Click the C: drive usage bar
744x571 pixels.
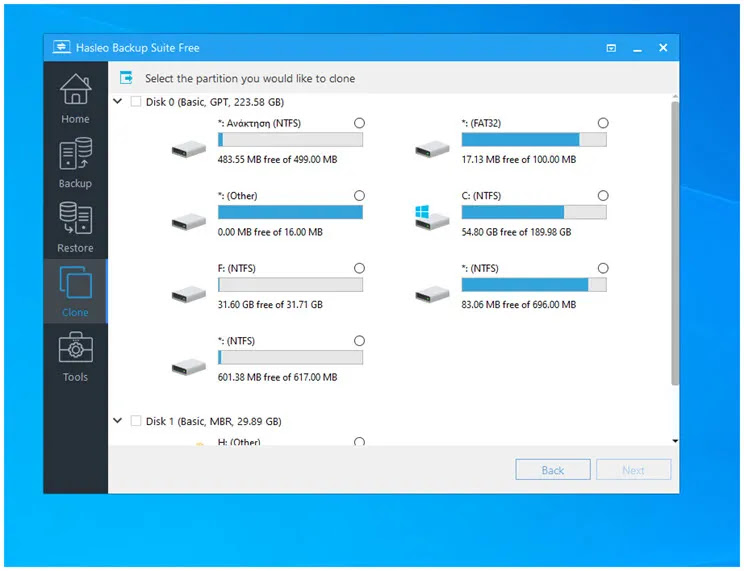click(x=534, y=212)
